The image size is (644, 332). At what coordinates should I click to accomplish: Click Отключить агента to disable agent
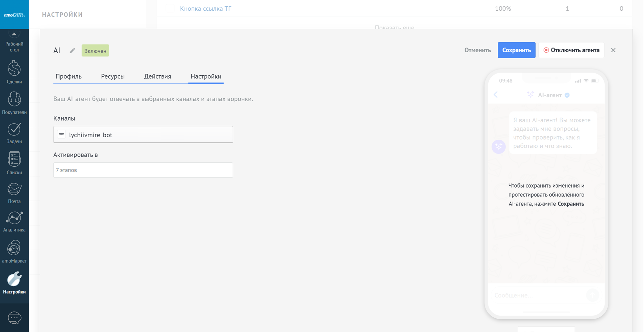[571, 50]
